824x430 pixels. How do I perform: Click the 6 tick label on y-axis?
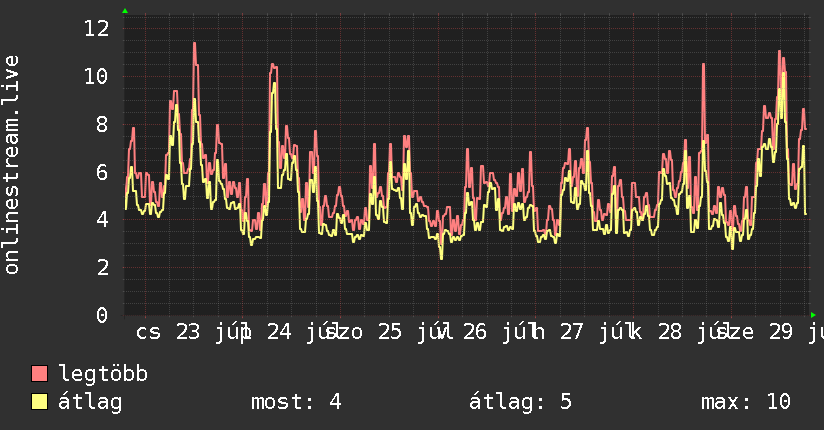102,172
